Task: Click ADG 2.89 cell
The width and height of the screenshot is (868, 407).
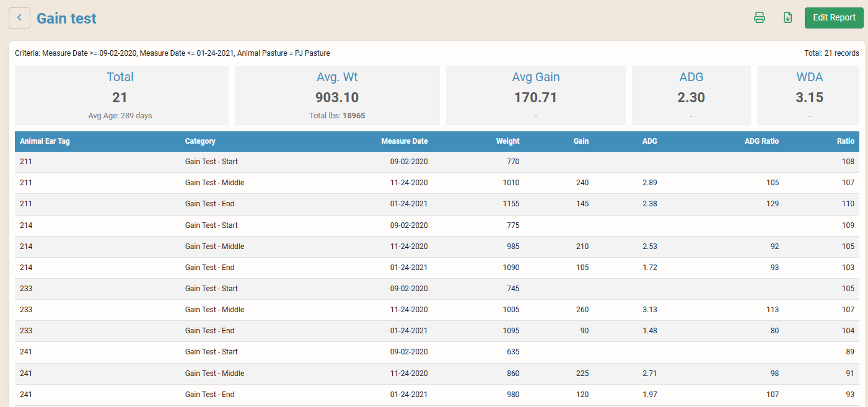Action: click(x=650, y=183)
